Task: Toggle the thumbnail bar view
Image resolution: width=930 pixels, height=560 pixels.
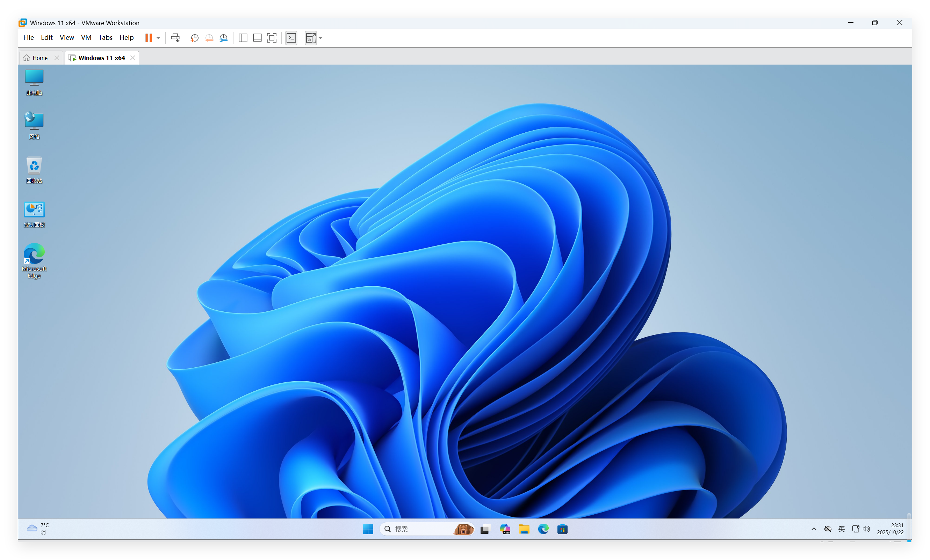Action: tap(257, 38)
